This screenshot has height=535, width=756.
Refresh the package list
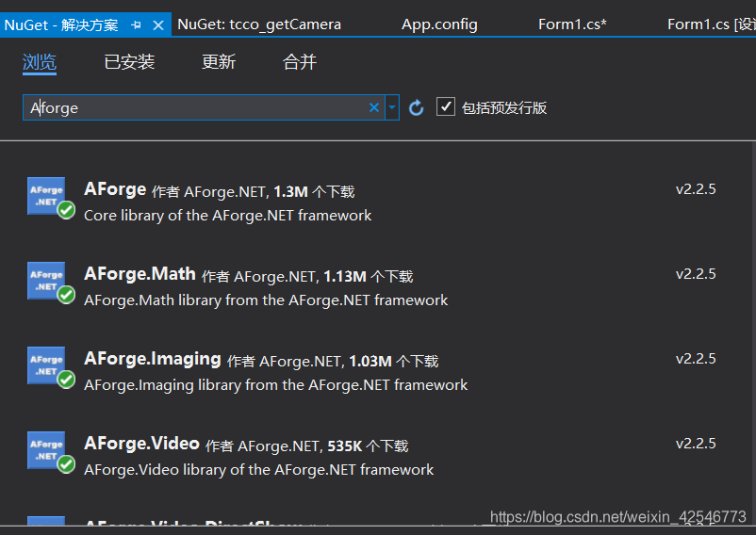[416, 107]
